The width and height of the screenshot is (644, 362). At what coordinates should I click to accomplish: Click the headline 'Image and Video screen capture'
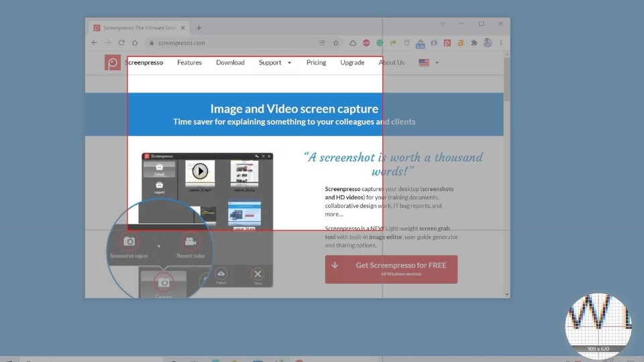[x=294, y=109]
